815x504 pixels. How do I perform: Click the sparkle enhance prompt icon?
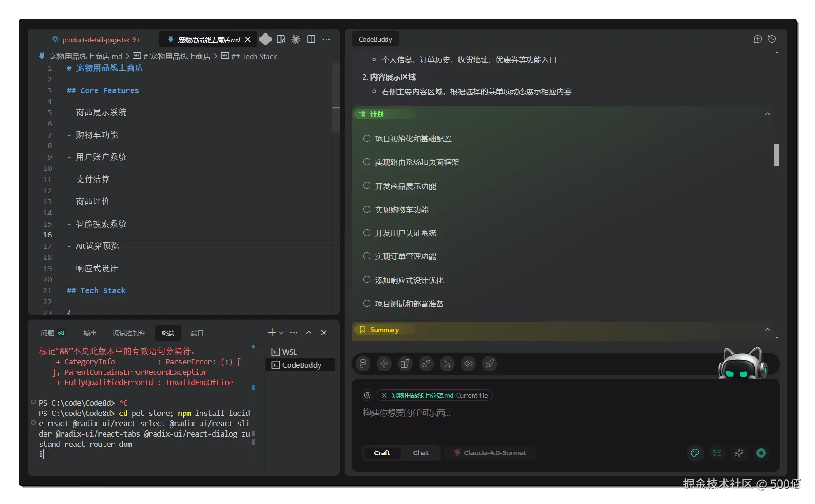click(x=739, y=453)
